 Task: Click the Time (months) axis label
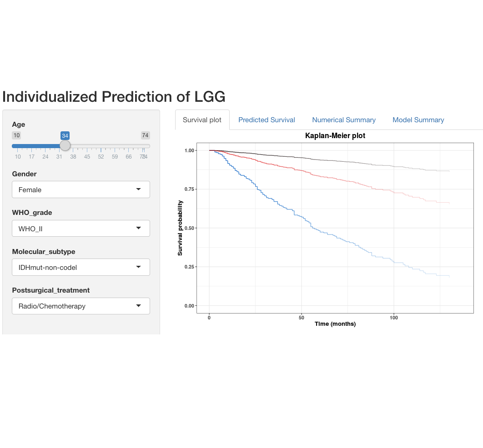pyautogui.click(x=335, y=324)
